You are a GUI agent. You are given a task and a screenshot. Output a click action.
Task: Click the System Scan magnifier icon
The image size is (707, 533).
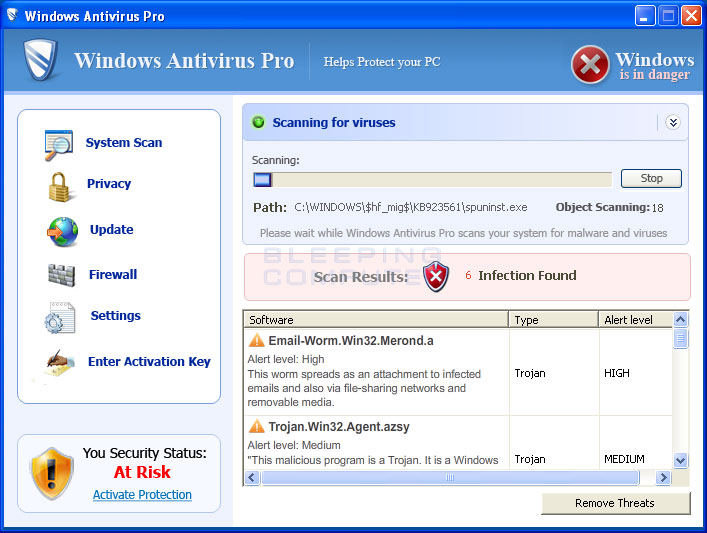click(x=58, y=144)
